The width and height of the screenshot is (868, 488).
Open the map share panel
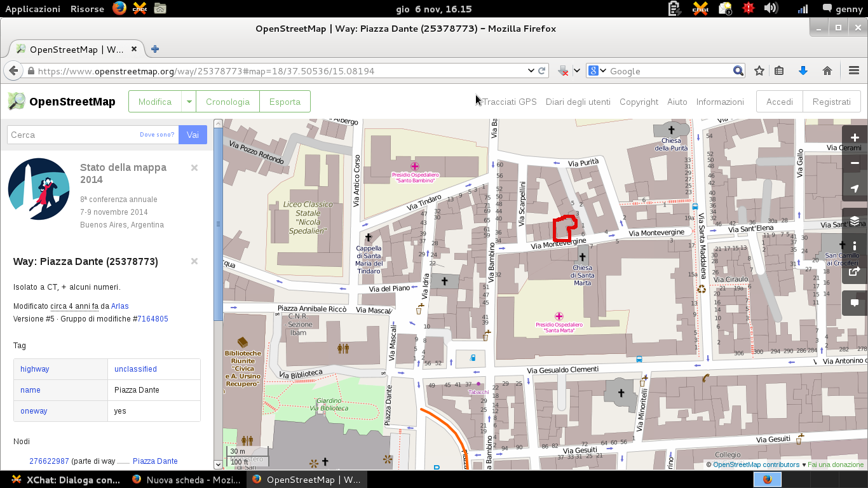pos(855,271)
